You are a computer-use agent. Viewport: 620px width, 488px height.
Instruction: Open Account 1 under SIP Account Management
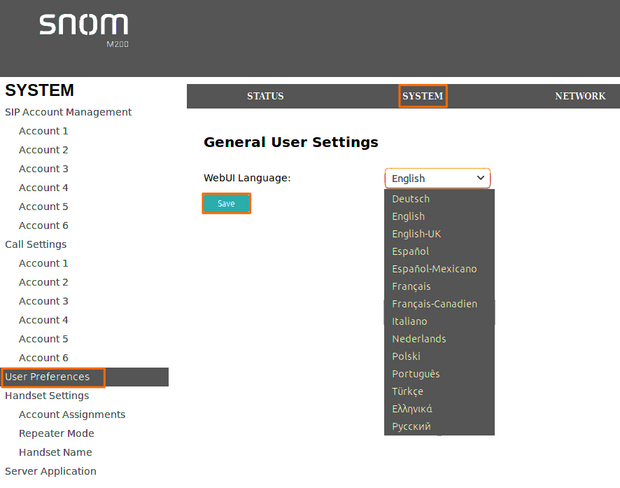(x=44, y=131)
